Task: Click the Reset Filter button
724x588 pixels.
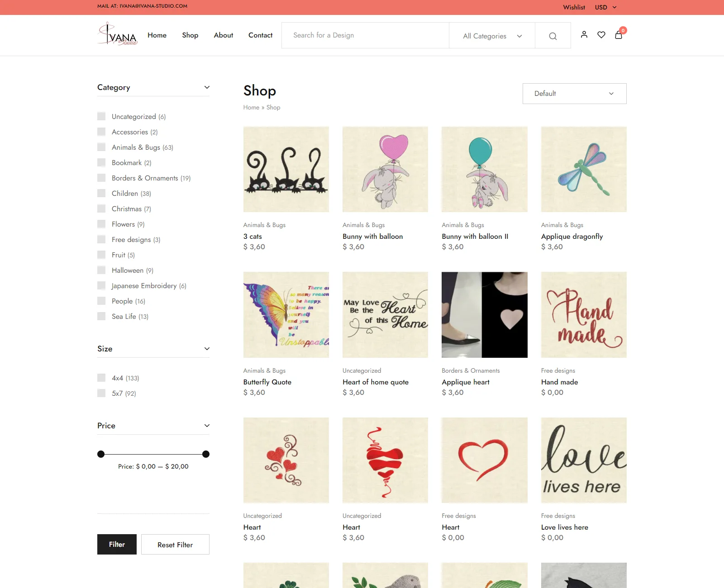Action: [175, 545]
